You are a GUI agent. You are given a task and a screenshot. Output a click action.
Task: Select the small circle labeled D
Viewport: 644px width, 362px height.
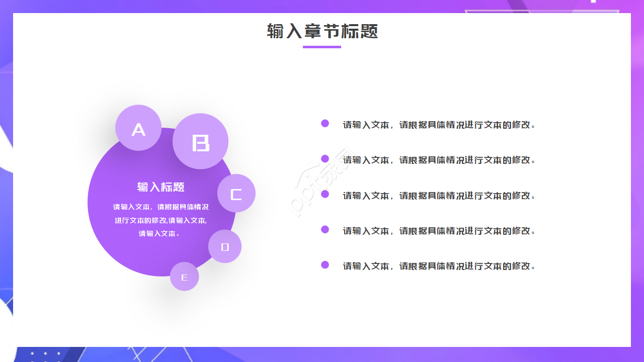[225, 246]
